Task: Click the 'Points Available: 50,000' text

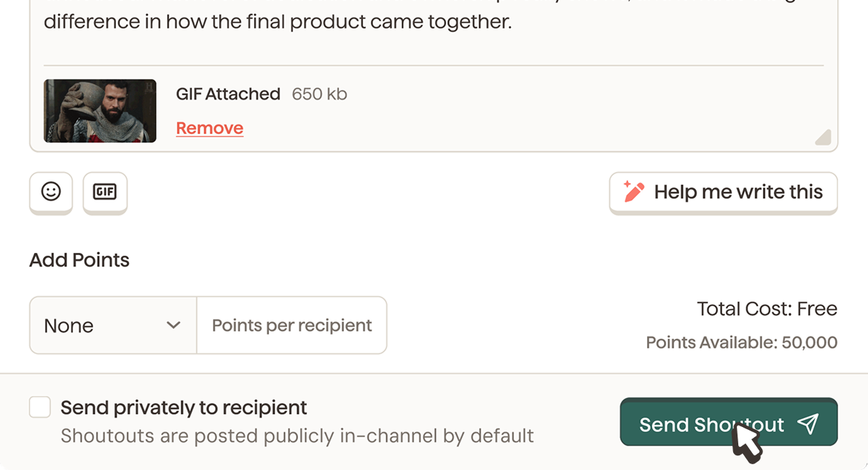Action: (741, 342)
